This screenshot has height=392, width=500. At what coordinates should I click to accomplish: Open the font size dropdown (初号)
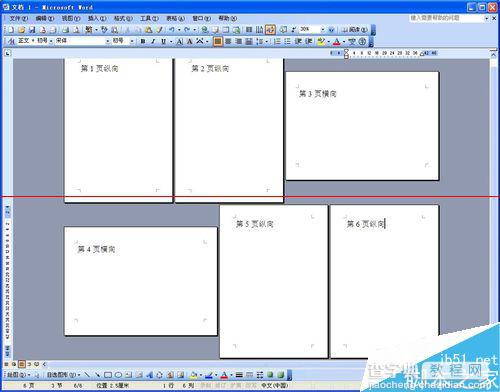coord(132,41)
